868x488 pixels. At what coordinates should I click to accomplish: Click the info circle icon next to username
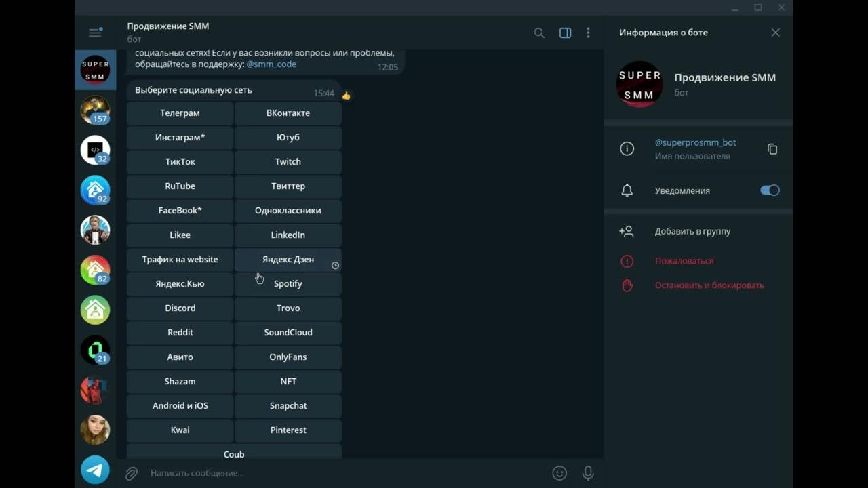tap(627, 149)
